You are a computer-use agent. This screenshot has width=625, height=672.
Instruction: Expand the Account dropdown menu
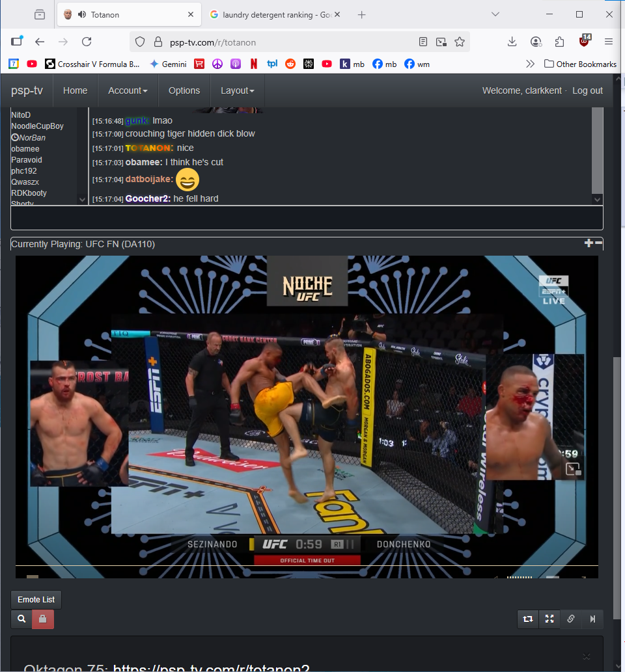128,90
